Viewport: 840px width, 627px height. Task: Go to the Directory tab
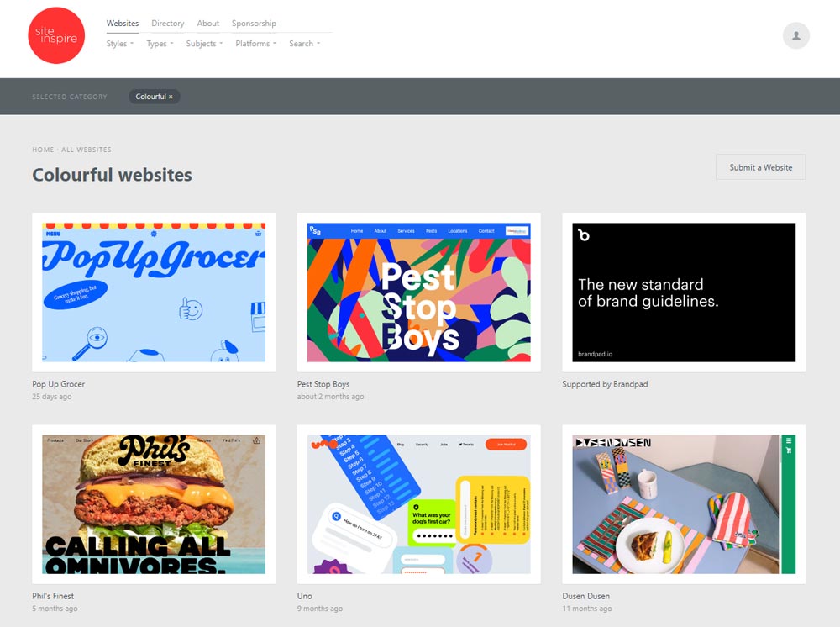pyautogui.click(x=168, y=24)
